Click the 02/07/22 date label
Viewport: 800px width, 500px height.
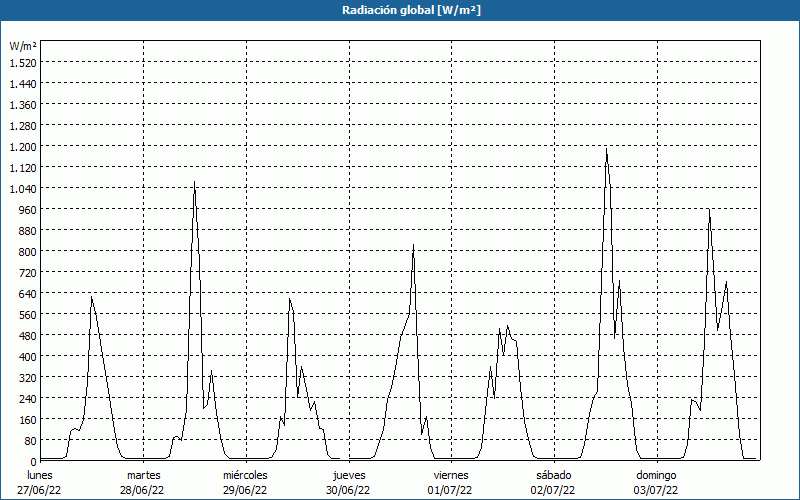point(553,490)
